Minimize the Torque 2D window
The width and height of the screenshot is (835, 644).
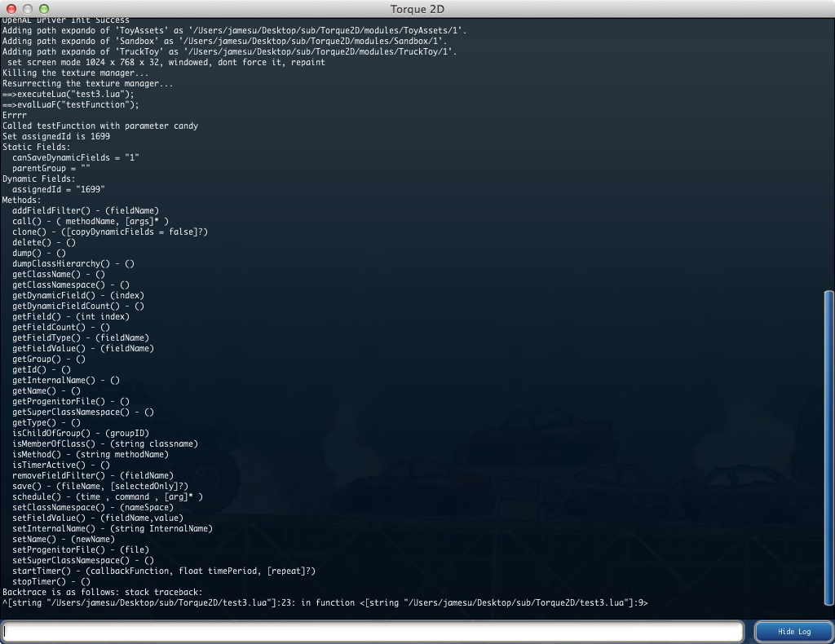(27, 9)
